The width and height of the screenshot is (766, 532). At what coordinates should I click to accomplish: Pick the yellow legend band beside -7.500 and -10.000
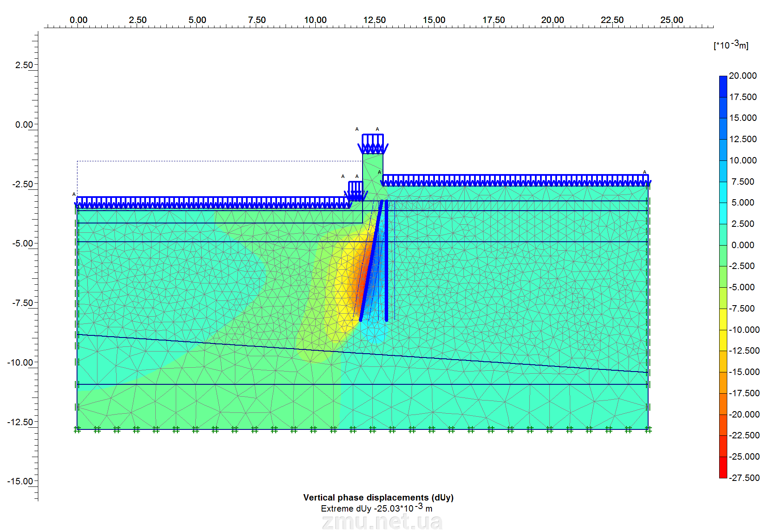click(723, 319)
